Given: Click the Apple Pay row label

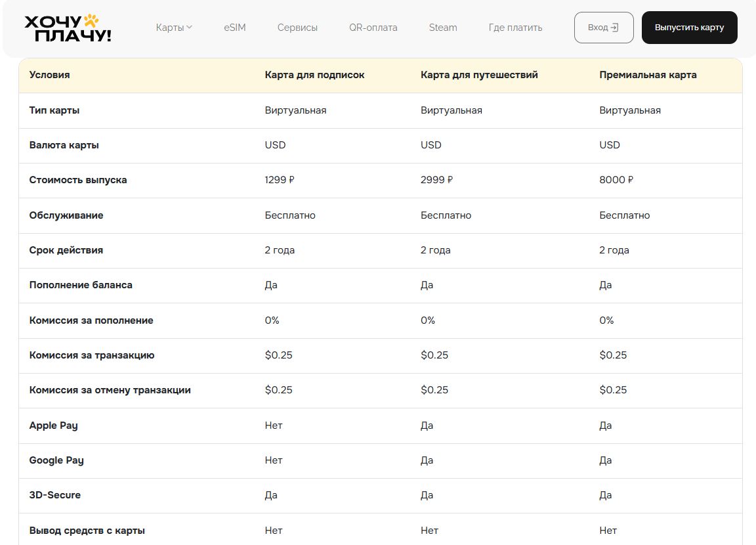Looking at the screenshot, I should tap(54, 425).
